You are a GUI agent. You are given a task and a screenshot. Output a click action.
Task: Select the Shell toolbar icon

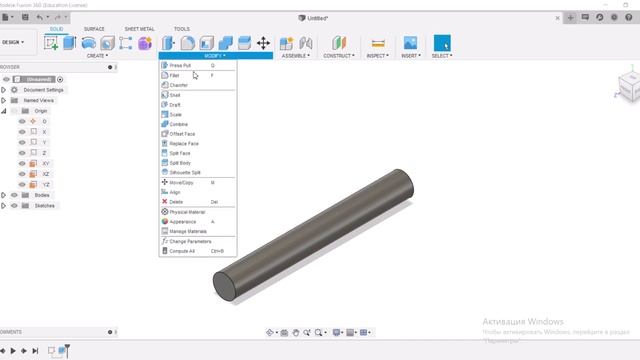pyautogui.click(x=207, y=43)
